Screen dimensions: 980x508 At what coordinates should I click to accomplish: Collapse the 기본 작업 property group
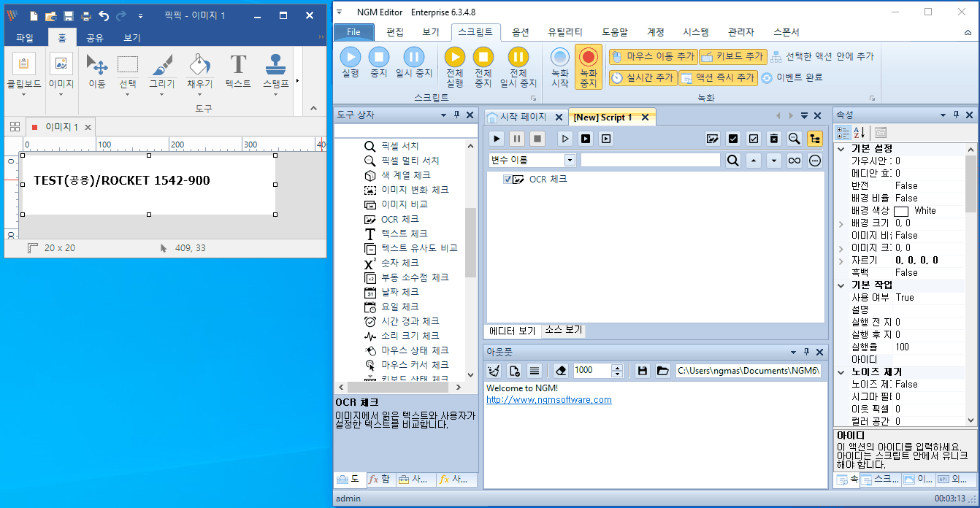pos(841,285)
